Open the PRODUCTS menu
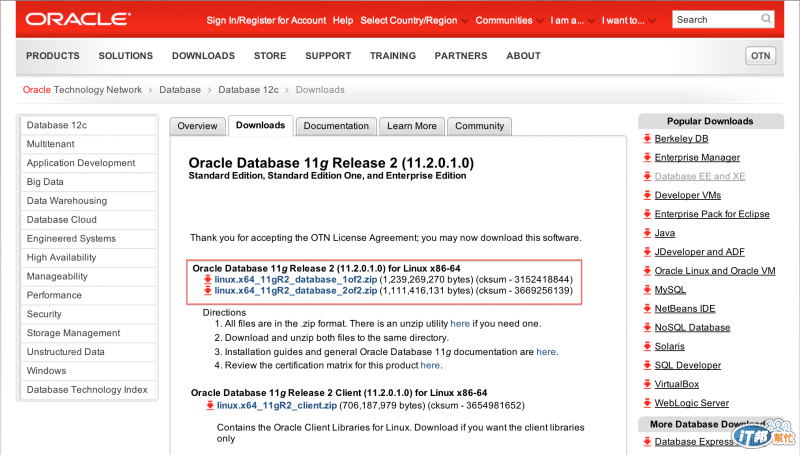Image resolution: width=800 pixels, height=455 pixels. tap(53, 56)
